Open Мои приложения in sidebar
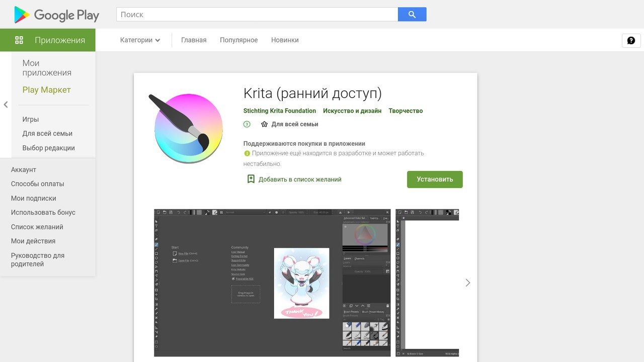The height and width of the screenshot is (362, 644). click(x=47, y=68)
